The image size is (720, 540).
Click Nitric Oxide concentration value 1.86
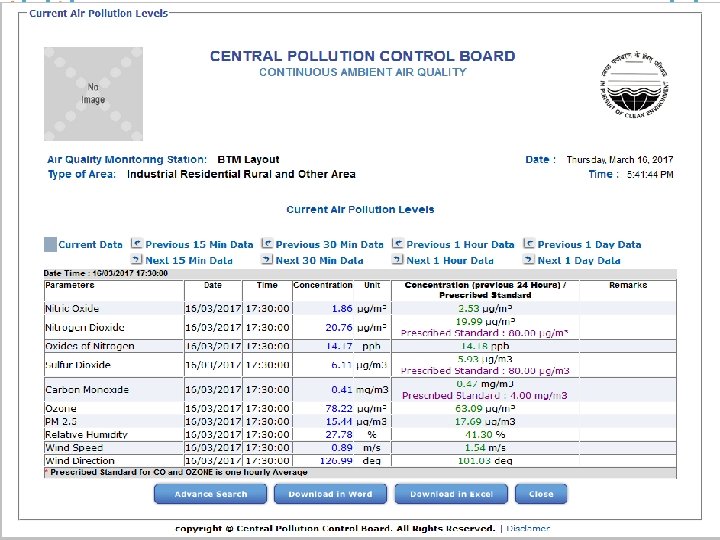[342, 309]
